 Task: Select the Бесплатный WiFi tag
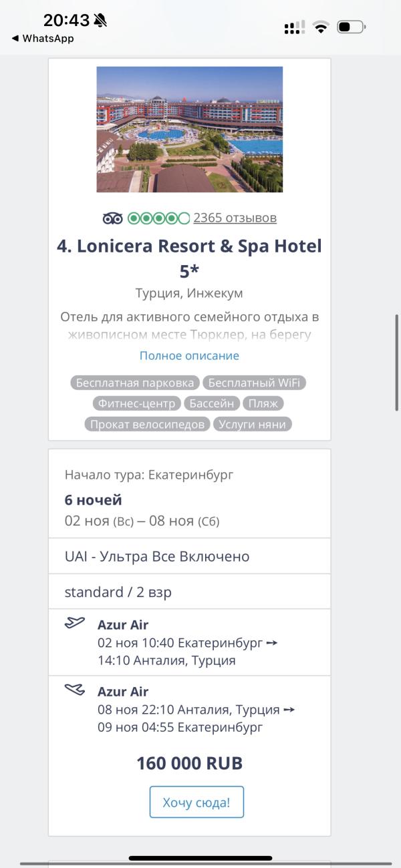point(254,383)
